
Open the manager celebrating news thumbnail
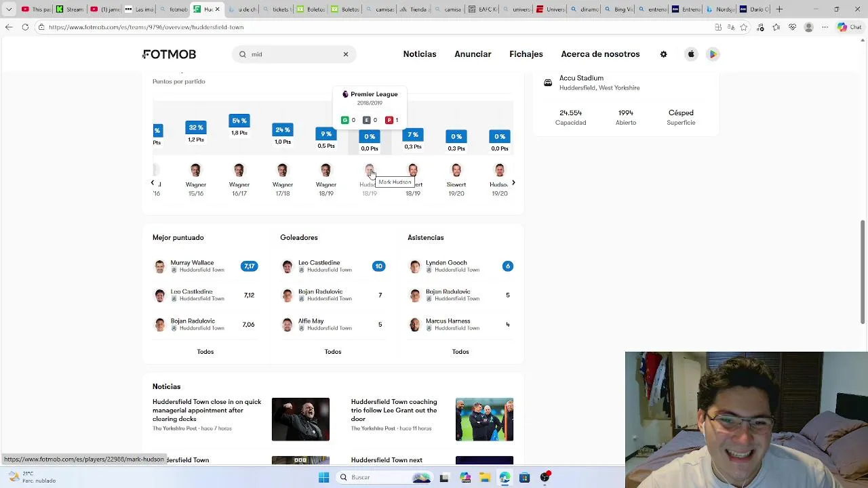point(300,419)
